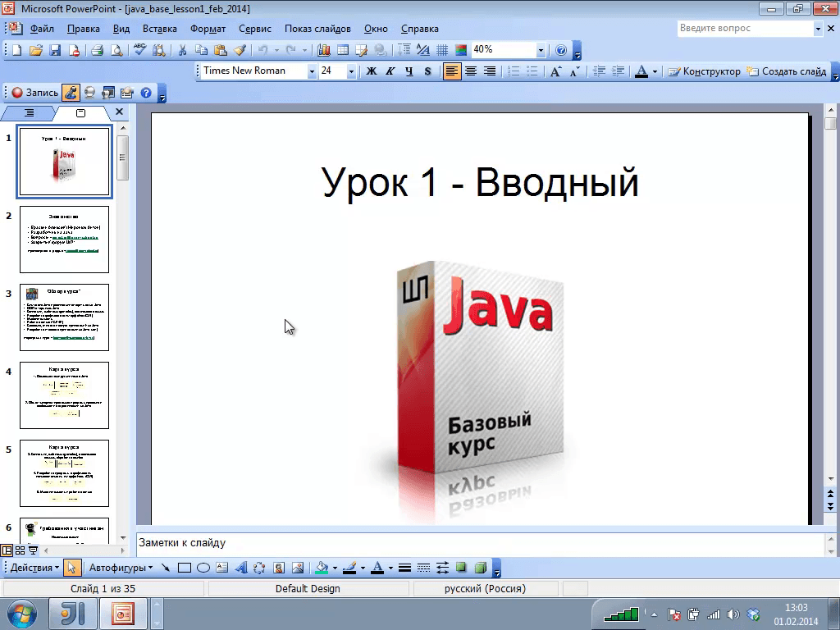Choose arrow style on drawing toolbar
Viewport: 840px width, 630px height.
[442, 568]
